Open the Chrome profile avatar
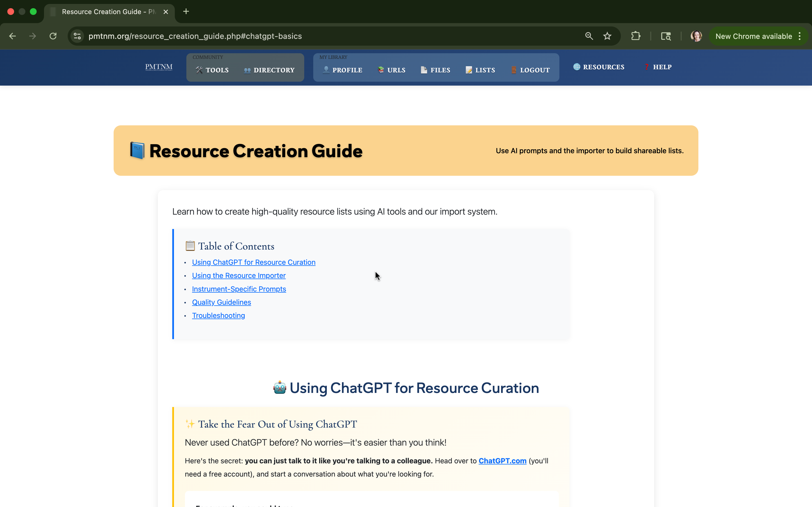Image resolution: width=812 pixels, height=507 pixels. [x=696, y=36]
